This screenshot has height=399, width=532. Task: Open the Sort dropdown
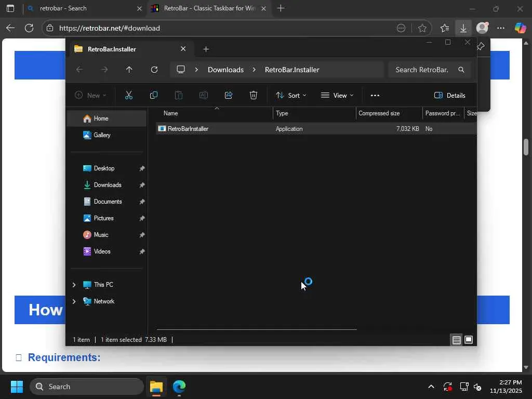tap(291, 96)
